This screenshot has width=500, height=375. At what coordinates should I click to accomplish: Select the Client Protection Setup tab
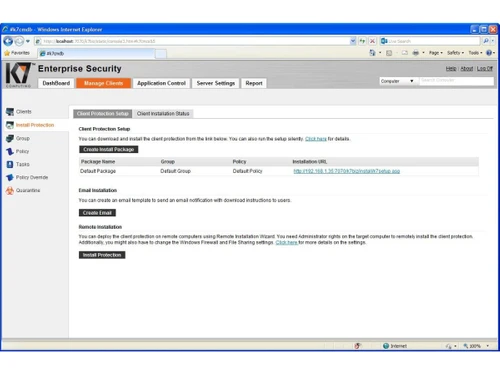click(103, 114)
